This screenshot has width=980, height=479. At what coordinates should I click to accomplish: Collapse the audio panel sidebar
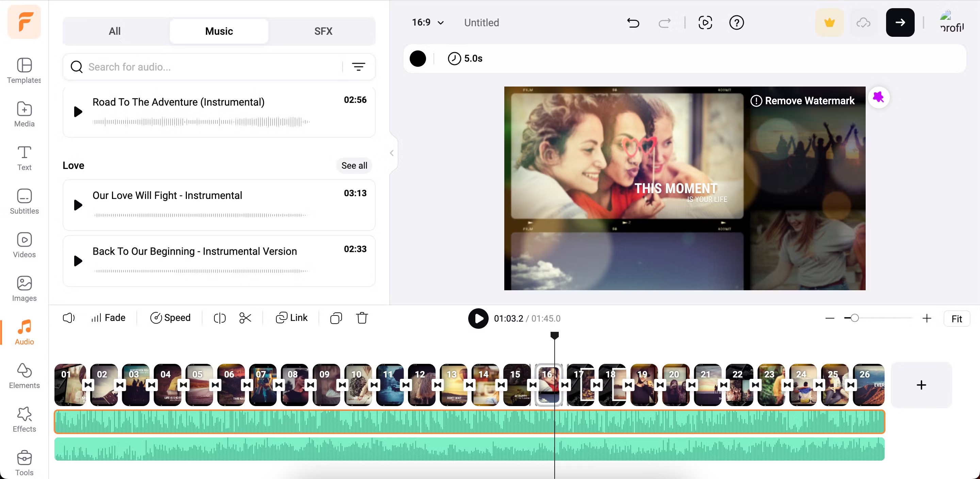391,153
